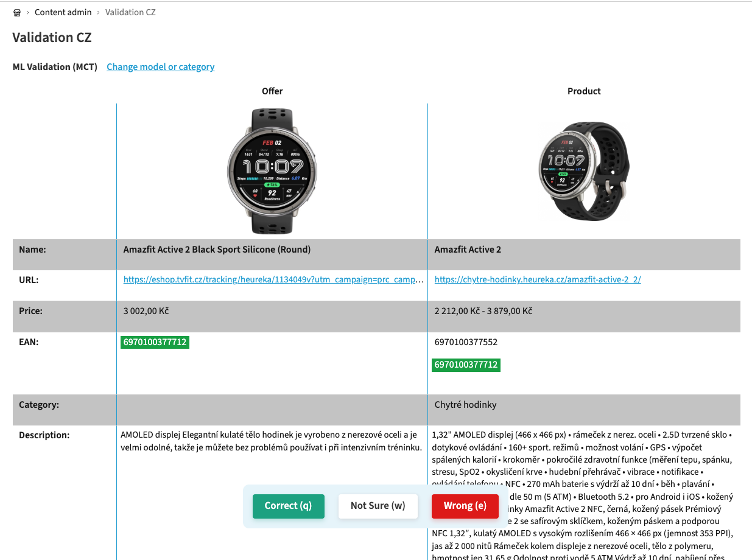Image resolution: width=752 pixels, height=560 pixels.
Task: Select product EAN 6970100377552
Action: [466, 342]
